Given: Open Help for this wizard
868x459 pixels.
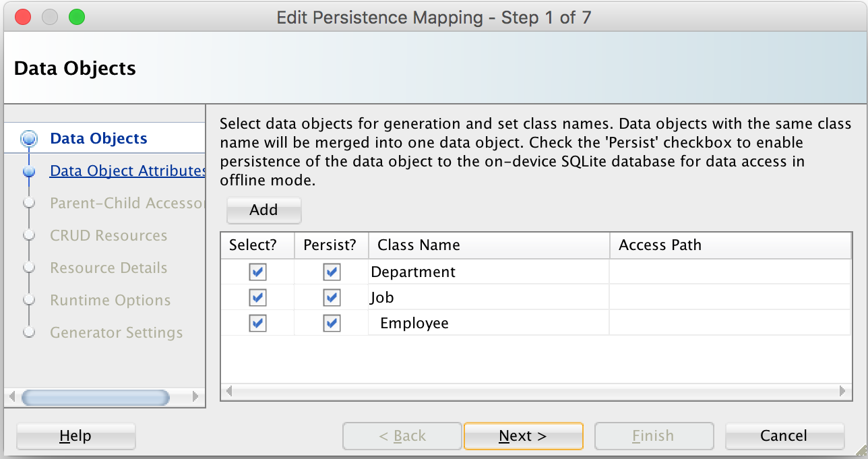Looking at the screenshot, I should 75,436.
